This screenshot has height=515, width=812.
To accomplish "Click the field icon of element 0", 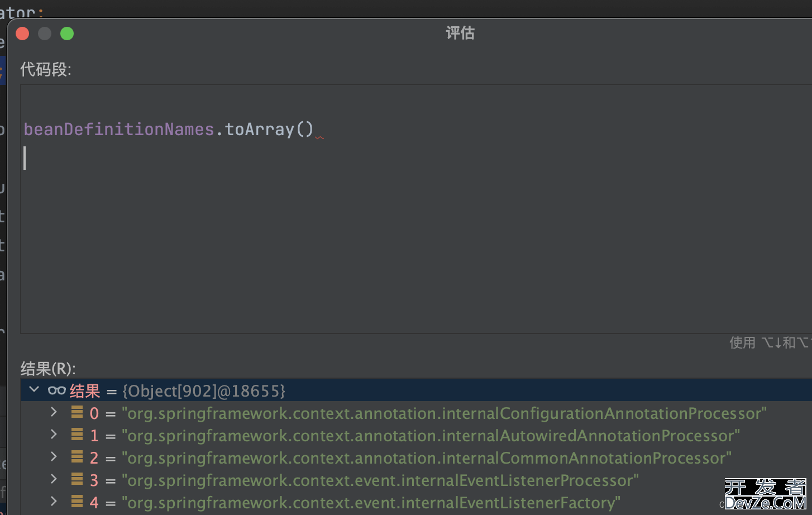I will tap(77, 412).
